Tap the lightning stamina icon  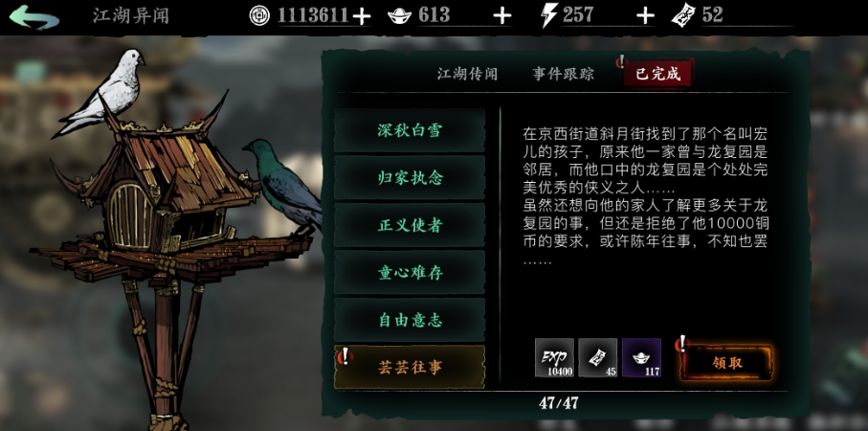tap(548, 15)
